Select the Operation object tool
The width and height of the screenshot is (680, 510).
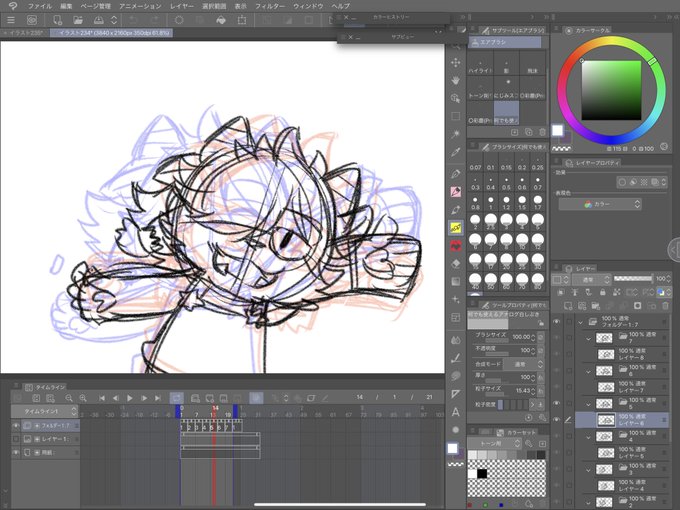[x=455, y=98]
